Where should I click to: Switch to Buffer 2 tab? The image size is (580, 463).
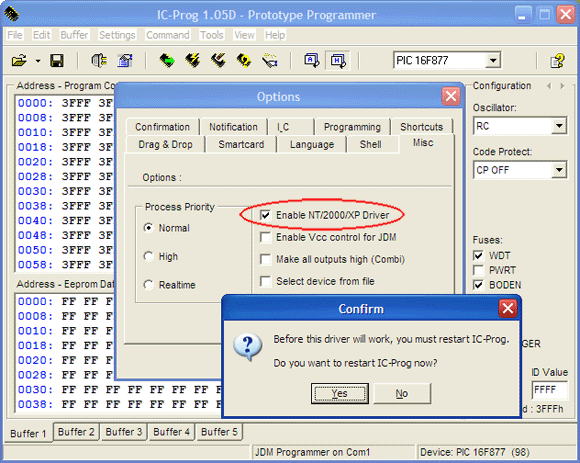[x=76, y=432]
